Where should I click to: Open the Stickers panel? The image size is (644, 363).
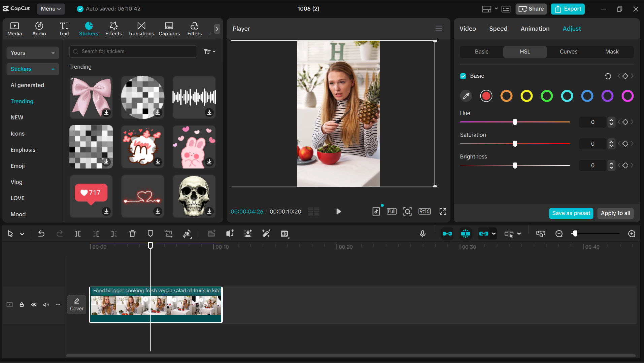click(x=89, y=29)
